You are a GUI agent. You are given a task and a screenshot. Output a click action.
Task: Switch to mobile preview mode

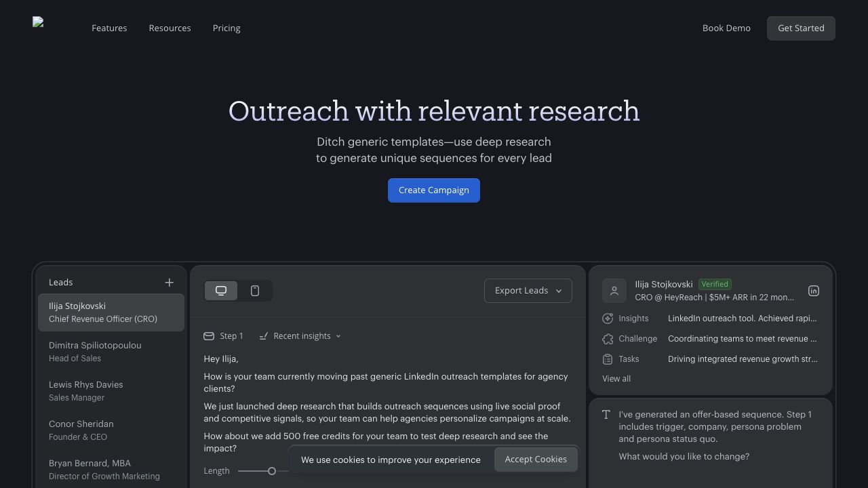pos(255,291)
